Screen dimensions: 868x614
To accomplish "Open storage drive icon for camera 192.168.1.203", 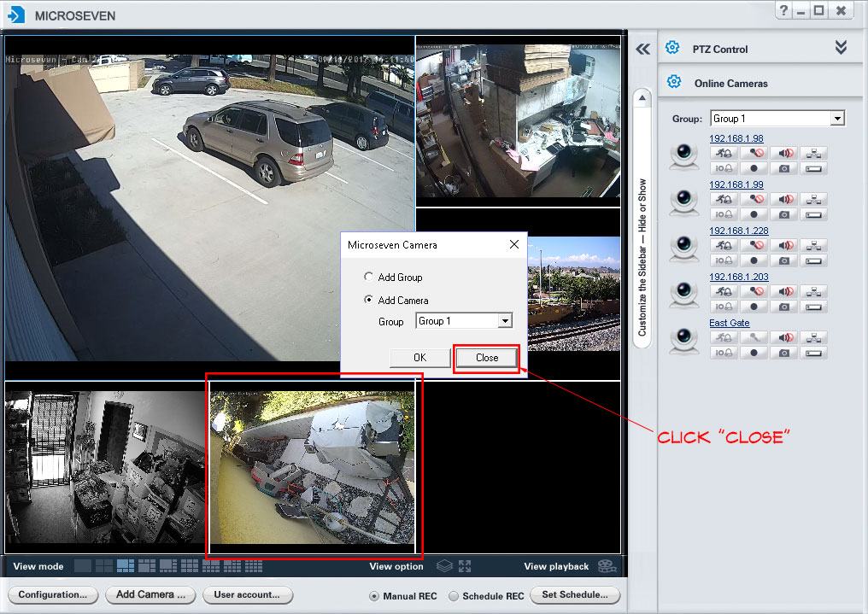I will (x=813, y=307).
